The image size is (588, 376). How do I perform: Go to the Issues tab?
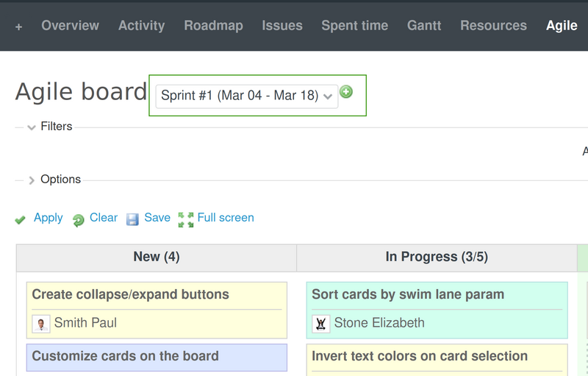282,25
